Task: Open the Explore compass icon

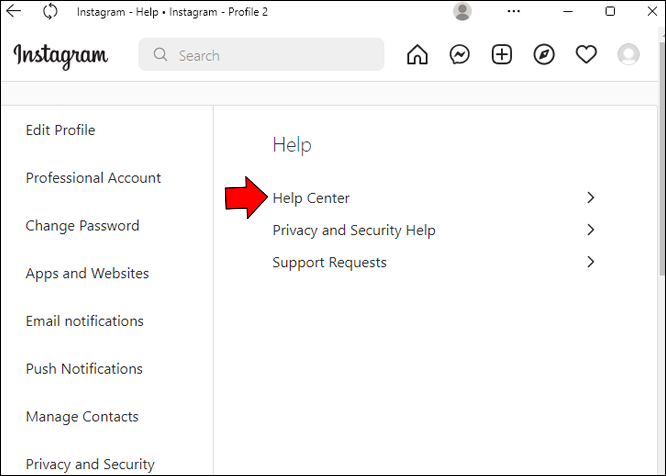Action: click(x=544, y=55)
